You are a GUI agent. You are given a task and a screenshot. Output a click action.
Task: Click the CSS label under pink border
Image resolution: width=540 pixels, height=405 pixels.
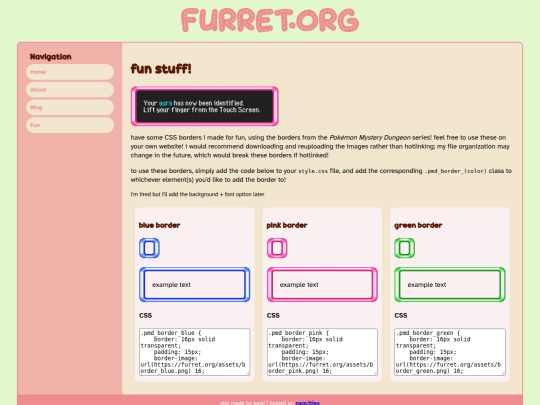click(x=273, y=315)
